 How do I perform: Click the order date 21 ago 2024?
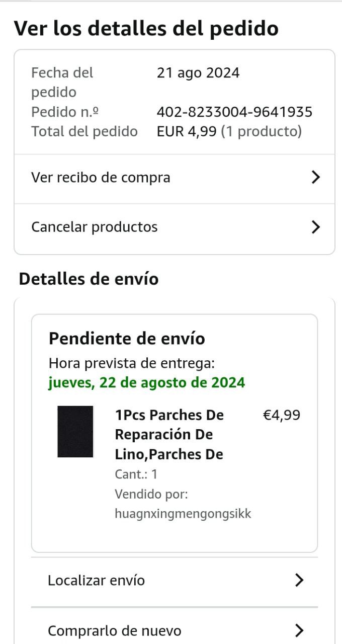(198, 73)
